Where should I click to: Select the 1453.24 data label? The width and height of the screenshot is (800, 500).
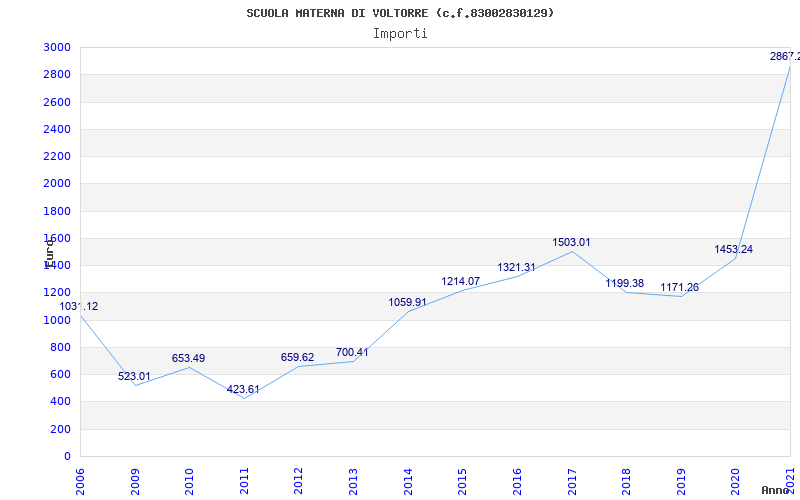click(x=733, y=249)
